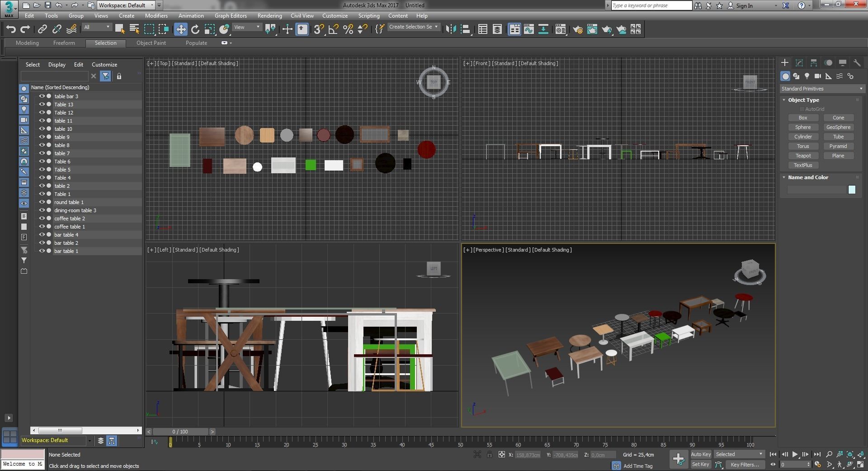Open the selection filter 'All' dropdown

pyautogui.click(x=97, y=27)
